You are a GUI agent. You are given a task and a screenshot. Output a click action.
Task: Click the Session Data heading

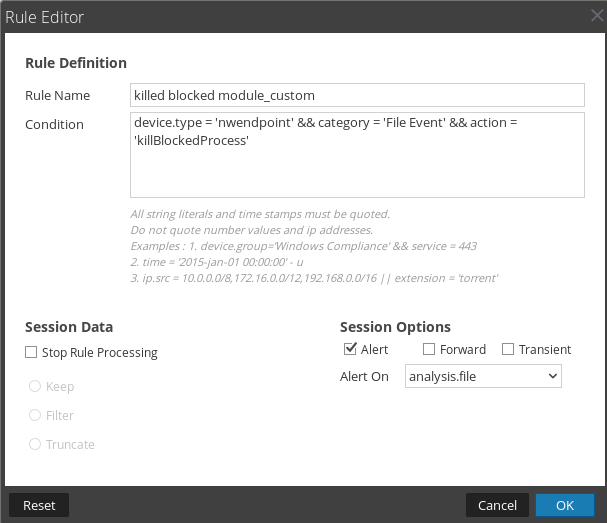[x=69, y=327]
